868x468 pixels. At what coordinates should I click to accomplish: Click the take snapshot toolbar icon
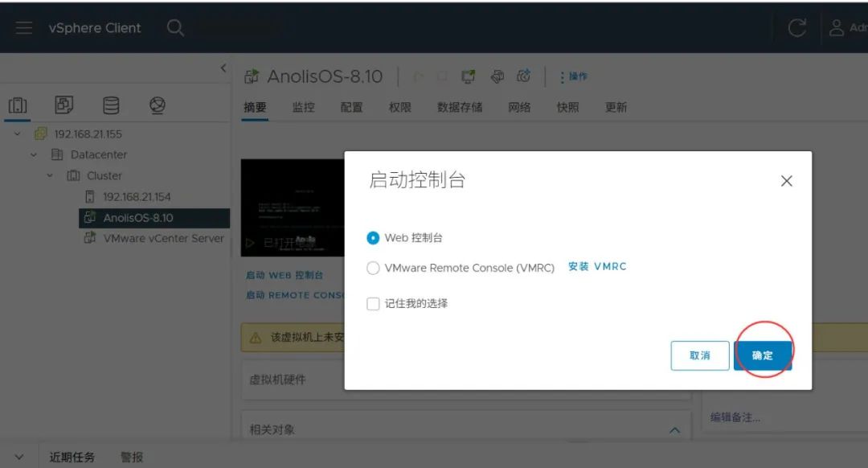coord(524,76)
